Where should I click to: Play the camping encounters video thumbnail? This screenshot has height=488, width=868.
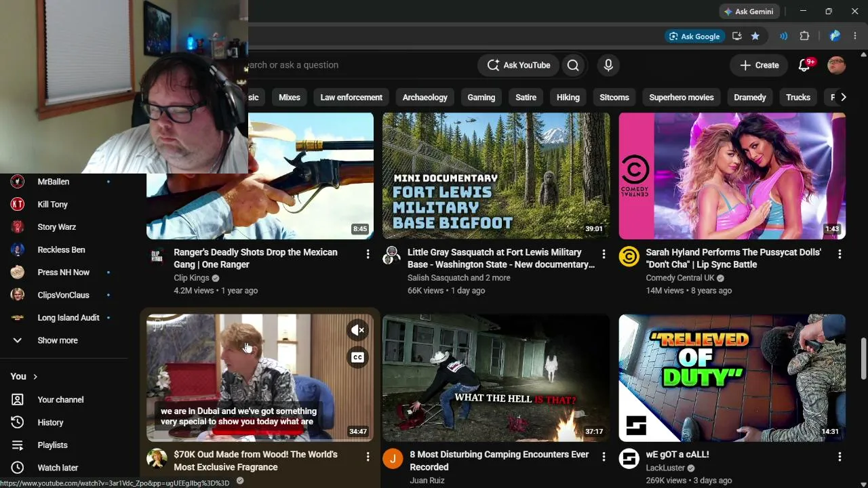coord(496,378)
